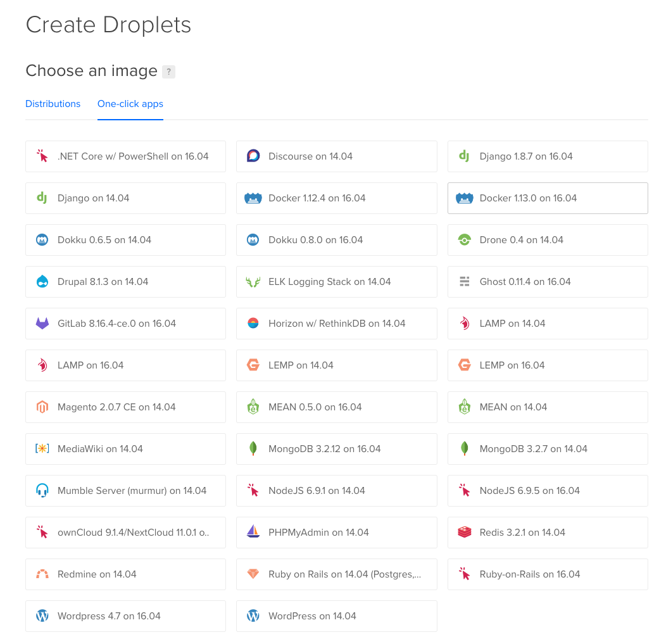Click the GitLab fox icon
The image size is (659, 644).
coord(42,324)
